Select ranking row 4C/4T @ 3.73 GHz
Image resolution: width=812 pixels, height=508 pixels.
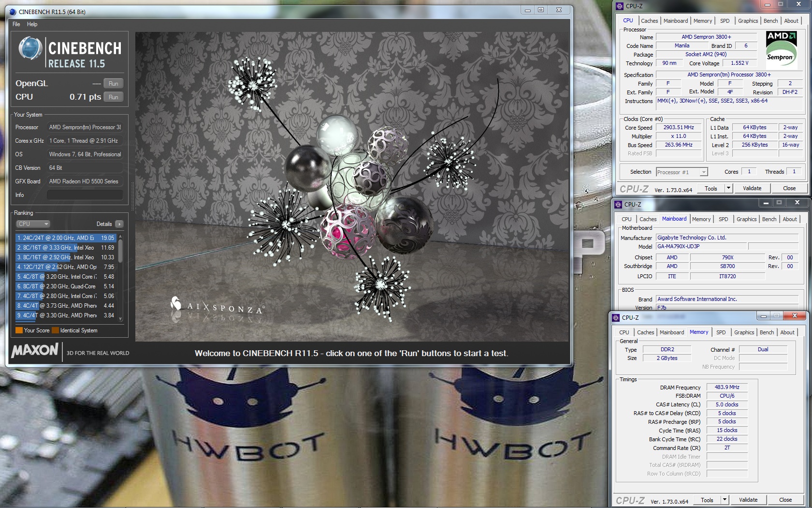click(x=66, y=306)
